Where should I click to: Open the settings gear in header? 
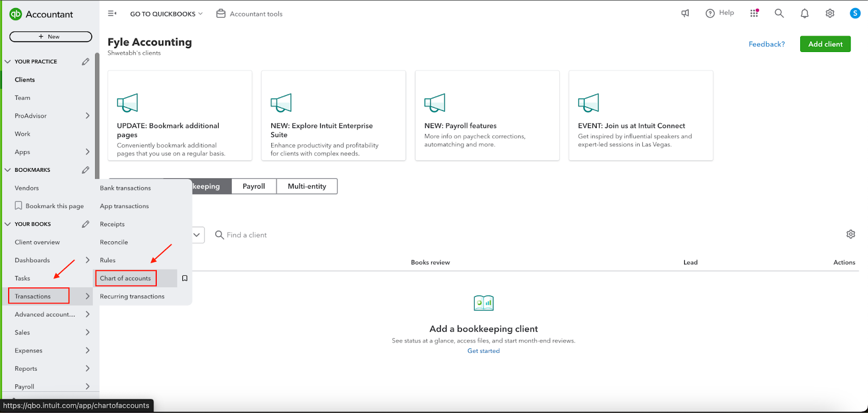830,14
